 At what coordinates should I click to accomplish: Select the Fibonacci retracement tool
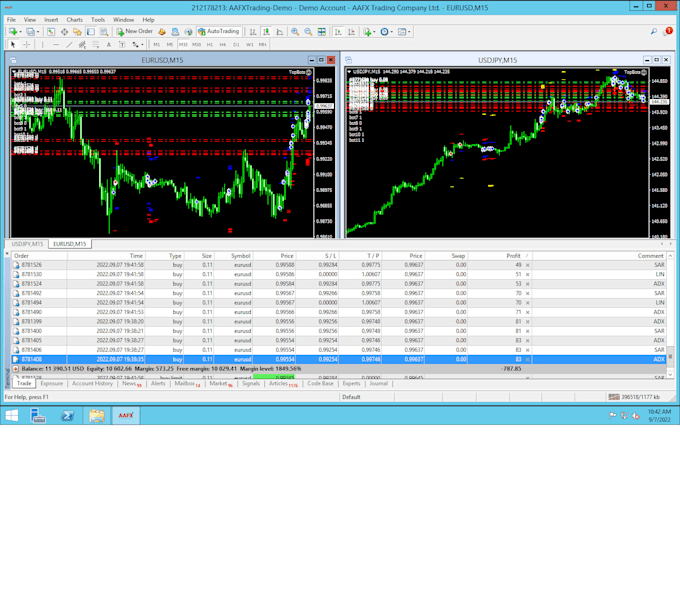pyautogui.click(x=95, y=44)
